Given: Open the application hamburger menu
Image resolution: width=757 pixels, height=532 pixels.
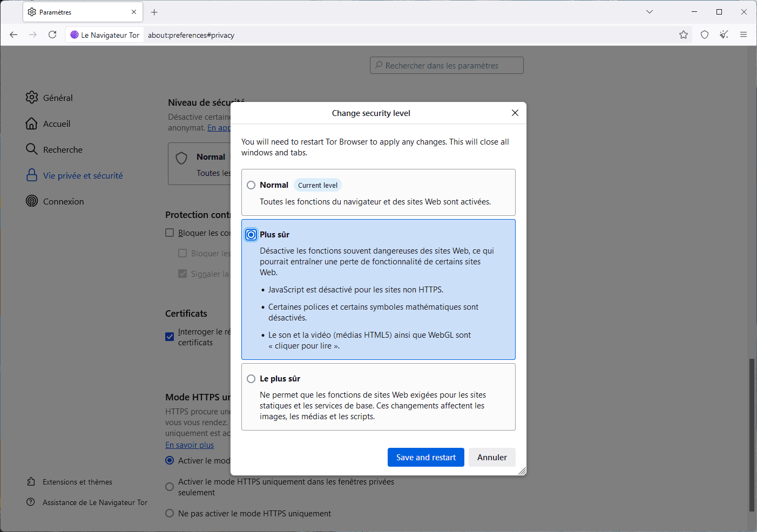Looking at the screenshot, I should coord(744,35).
